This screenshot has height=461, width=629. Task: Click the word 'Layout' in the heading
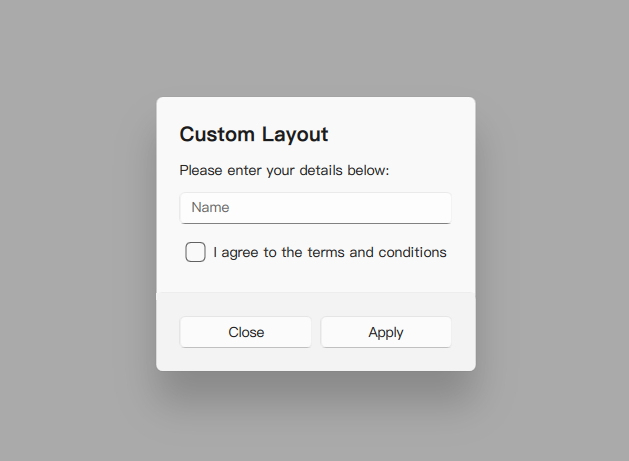click(x=295, y=135)
